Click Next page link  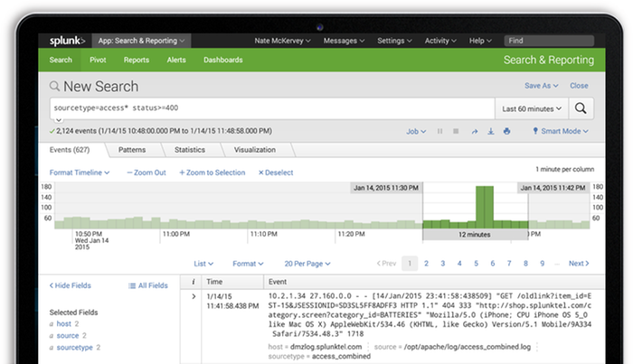pos(579,263)
